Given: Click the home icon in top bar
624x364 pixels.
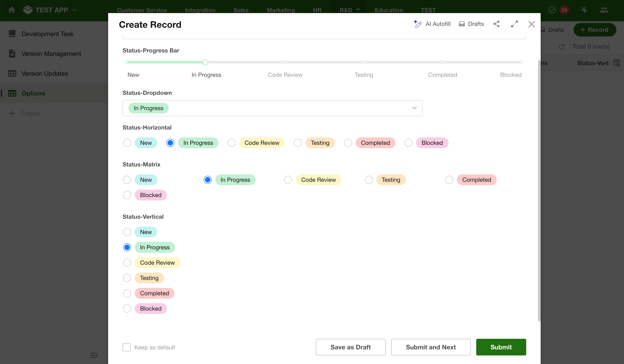Looking at the screenshot, I should [x=12, y=10].
